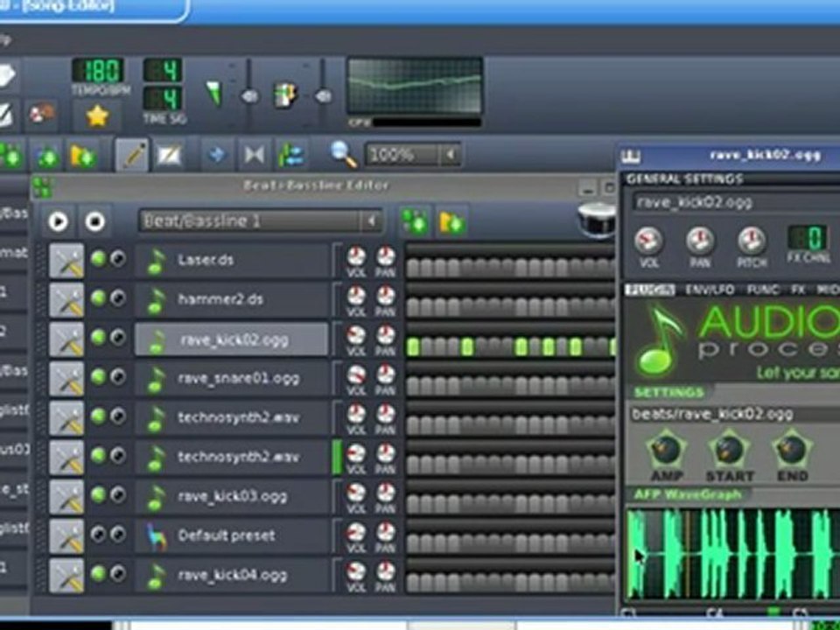
Task: Switch to the PLUGIN tab
Action: click(x=650, y=290)
